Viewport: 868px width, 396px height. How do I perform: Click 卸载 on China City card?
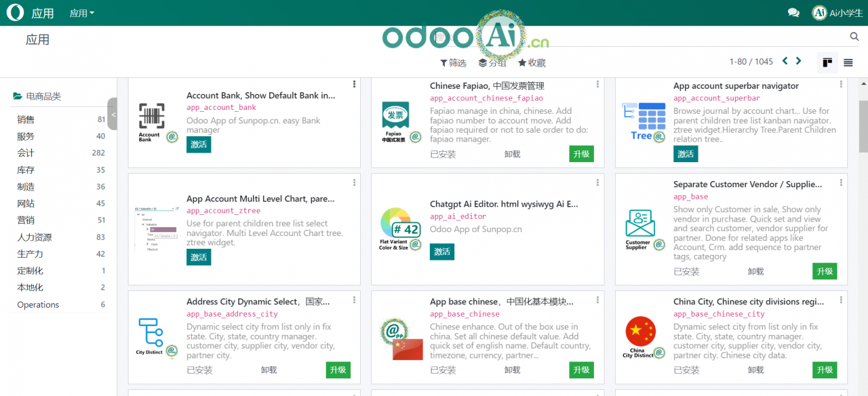pyautogui.click(x=756, y=370)
